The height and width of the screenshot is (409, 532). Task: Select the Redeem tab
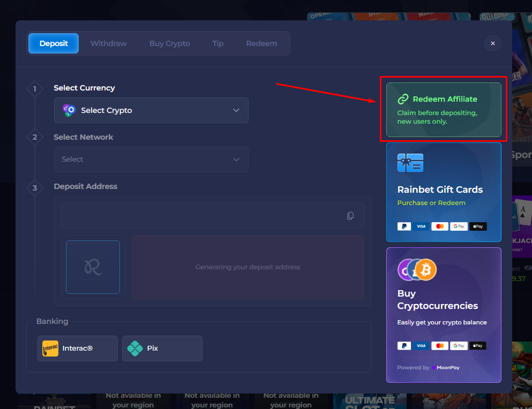coord(261,43)
